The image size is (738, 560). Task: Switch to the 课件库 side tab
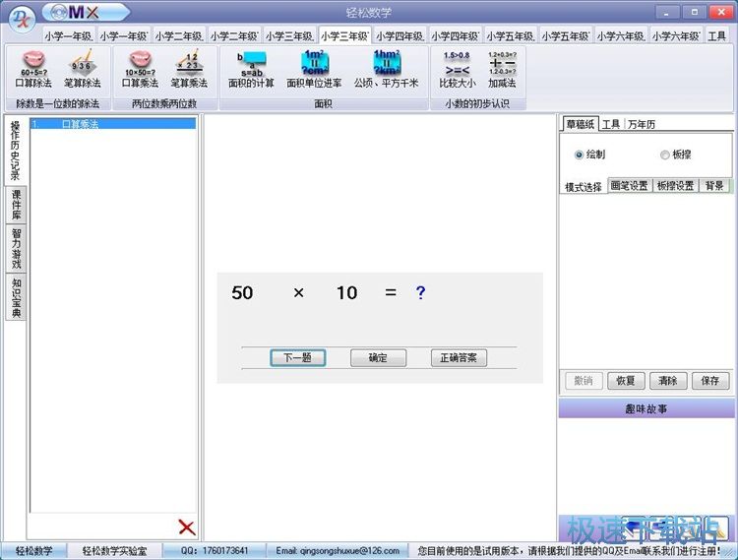point(16,205)
